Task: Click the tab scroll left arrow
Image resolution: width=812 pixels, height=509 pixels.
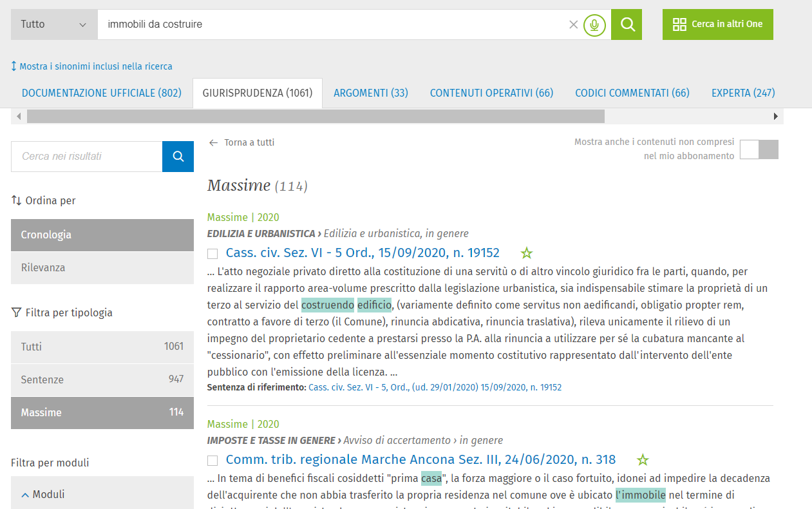Action: [19, 117]
